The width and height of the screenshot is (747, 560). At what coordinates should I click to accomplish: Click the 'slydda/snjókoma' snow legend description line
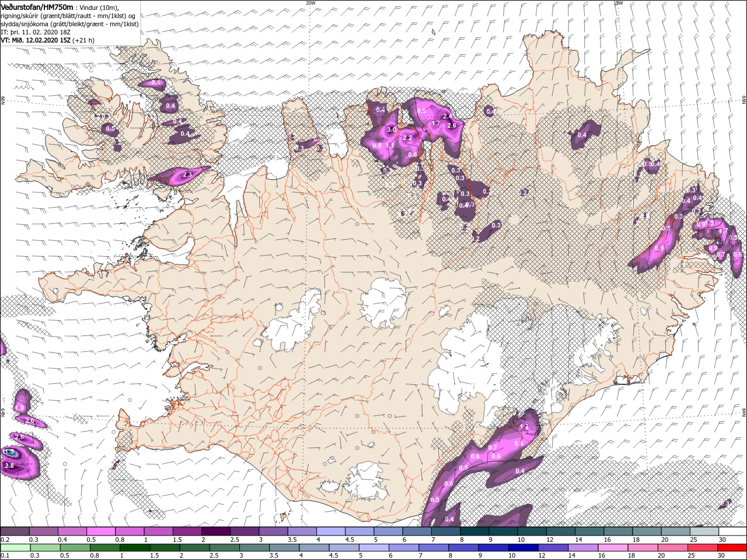tap(69, 24)
